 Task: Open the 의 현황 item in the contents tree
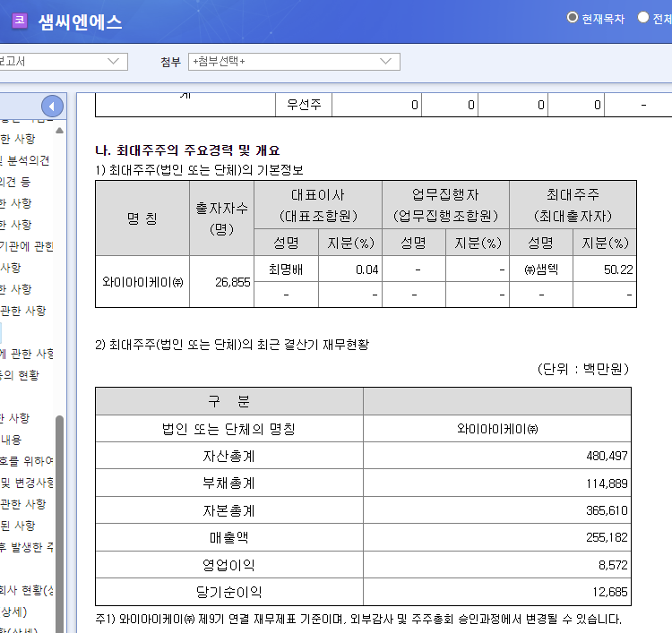click(20, 375)
